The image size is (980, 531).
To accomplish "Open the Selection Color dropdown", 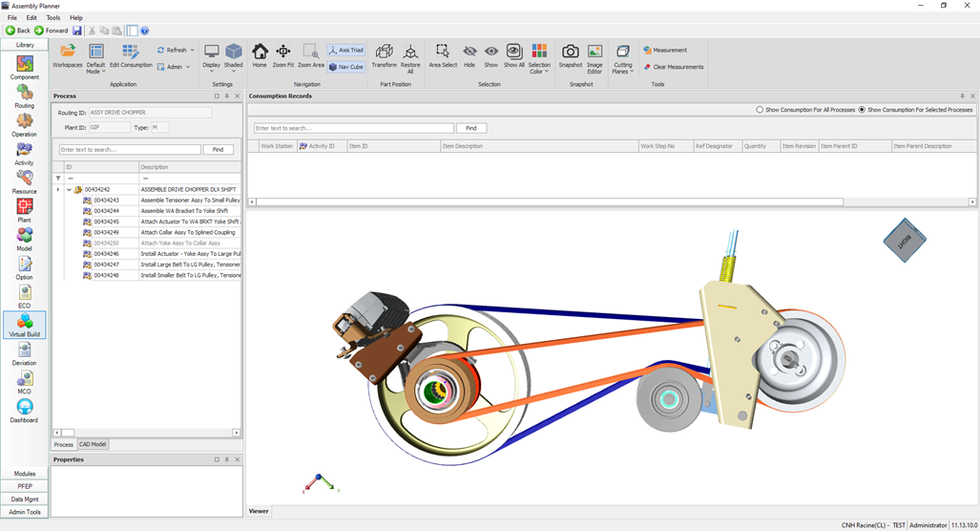I will coord(539,57).
